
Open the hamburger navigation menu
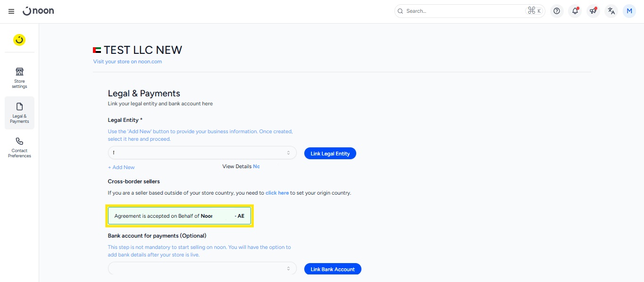(11, 11)
